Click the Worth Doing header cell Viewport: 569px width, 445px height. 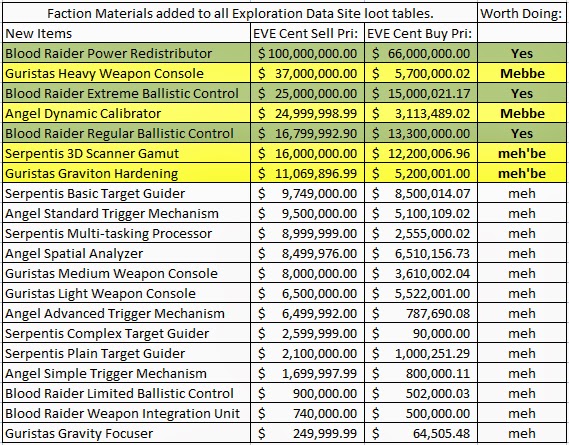(x=522, y=13)
